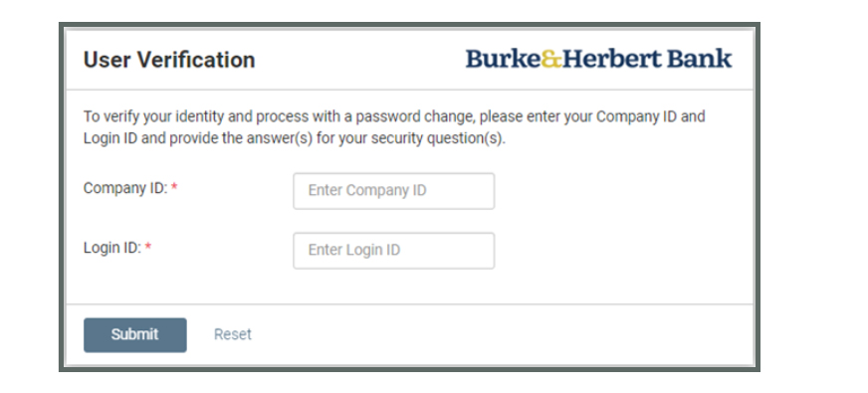The height and width of the screenshot is (393, 868).
Task: Click the Burke & Herbert Bank logo
Action: [x=598, y=59]
